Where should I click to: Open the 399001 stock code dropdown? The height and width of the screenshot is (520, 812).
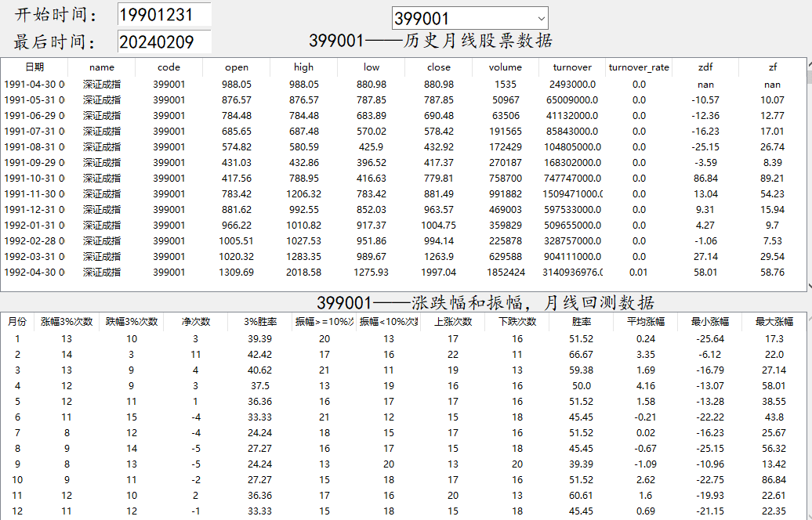(x=541, y=19)
